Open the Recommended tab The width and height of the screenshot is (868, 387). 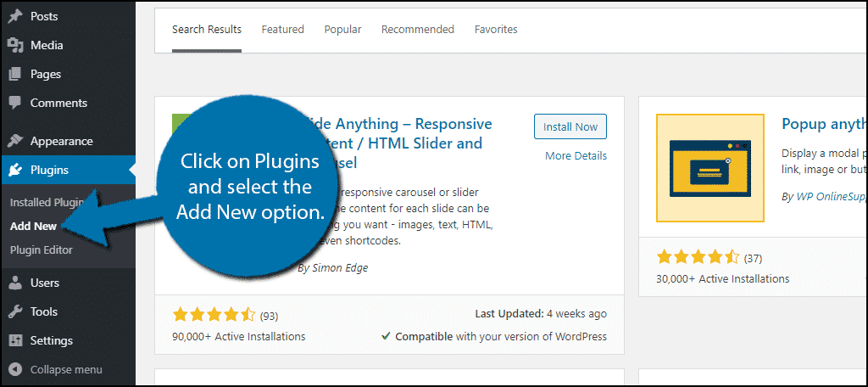point(418,30)
